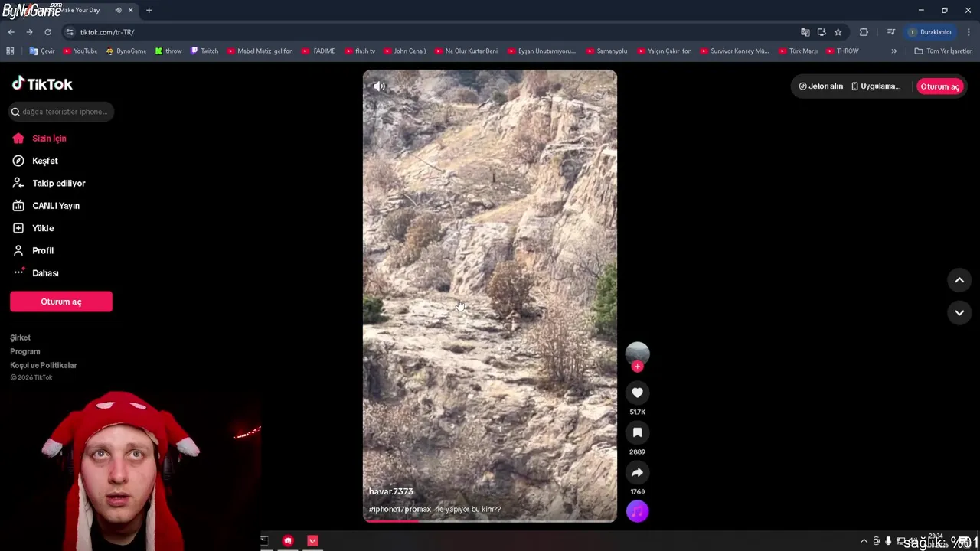Click the sidebar Oturum aç button
The width and height of the screenshot is (980, 551).
point(61,302)
